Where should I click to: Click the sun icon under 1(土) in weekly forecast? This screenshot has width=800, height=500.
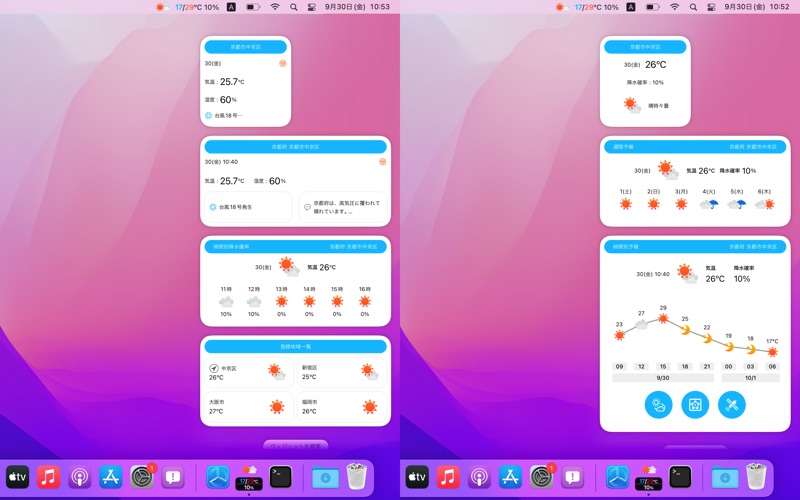pyautogui.click(x=626, y=204)
